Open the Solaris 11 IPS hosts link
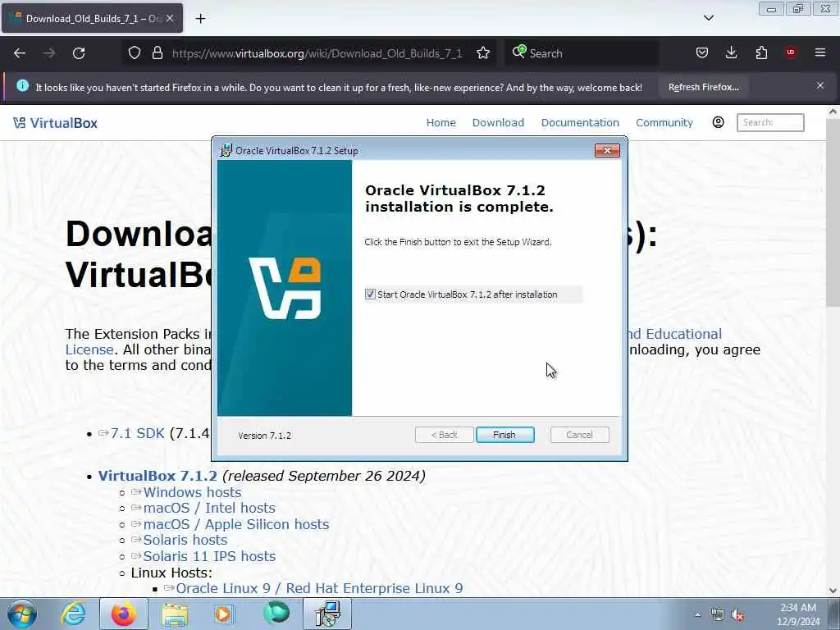 click(209, 556)
